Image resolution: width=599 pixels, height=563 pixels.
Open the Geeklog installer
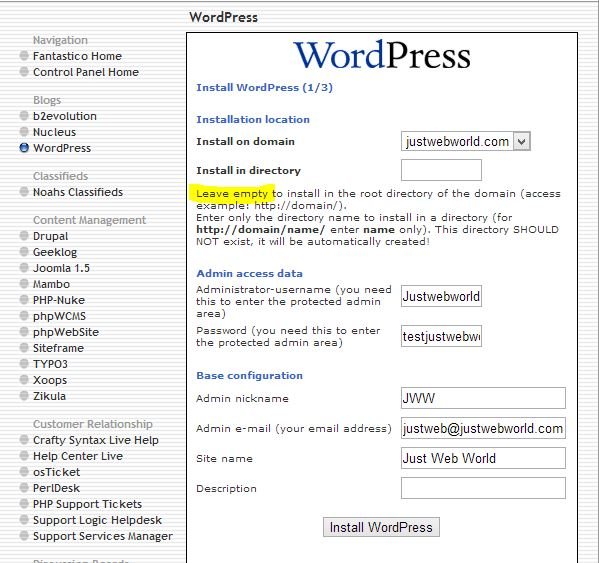[x=55, y=252]
